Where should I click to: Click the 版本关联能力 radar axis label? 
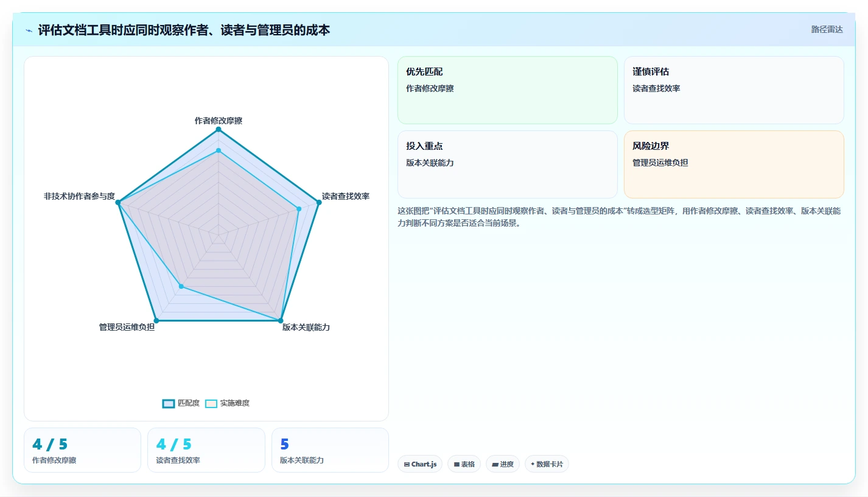(x=306, y=327)
